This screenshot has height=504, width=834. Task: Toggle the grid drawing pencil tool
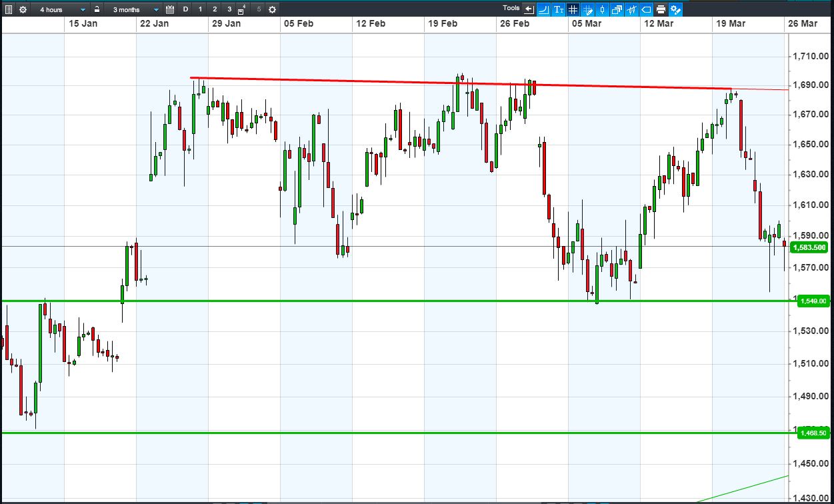(x=588, y=9)
